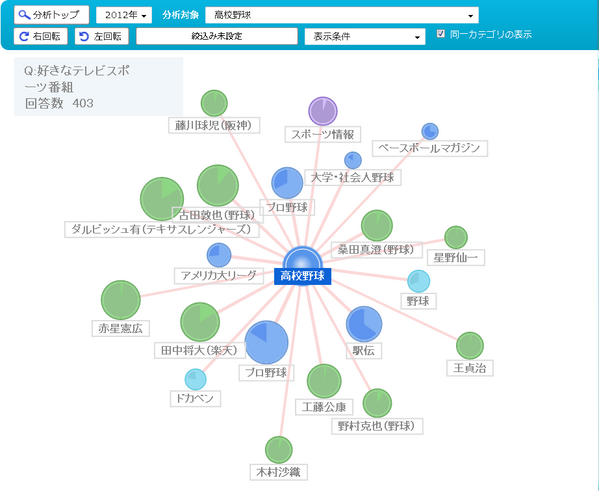
Task: Click the 田中将大(楽天) label
Action: coord(200,350)
